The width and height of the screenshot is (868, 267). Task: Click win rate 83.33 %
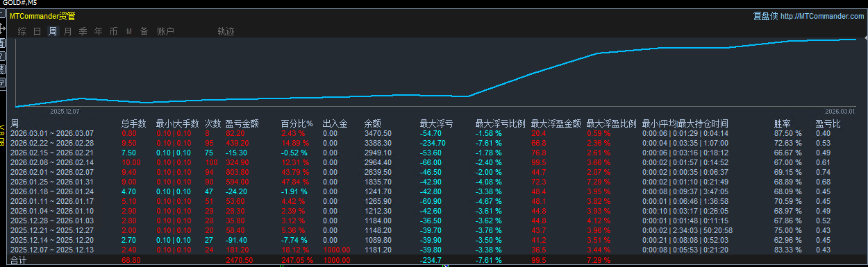click(x=788, y=250)
